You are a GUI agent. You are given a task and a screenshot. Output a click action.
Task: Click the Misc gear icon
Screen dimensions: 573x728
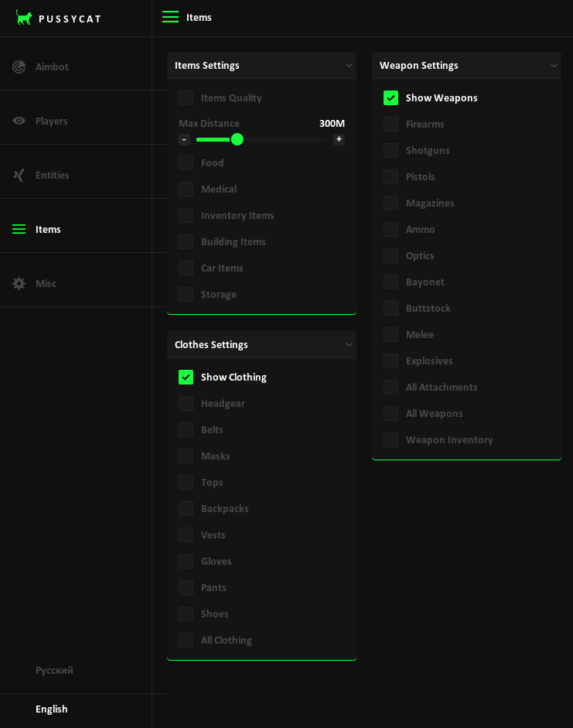(19, 283)
